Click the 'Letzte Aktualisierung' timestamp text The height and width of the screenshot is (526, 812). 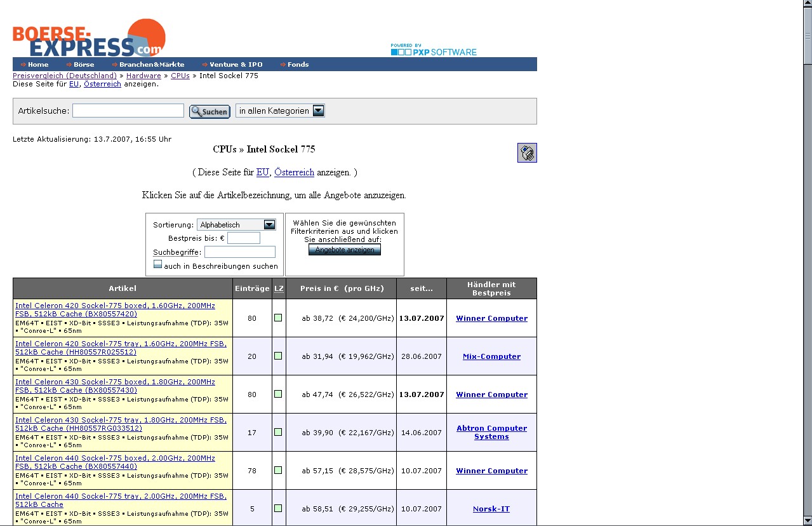[92, 139]
